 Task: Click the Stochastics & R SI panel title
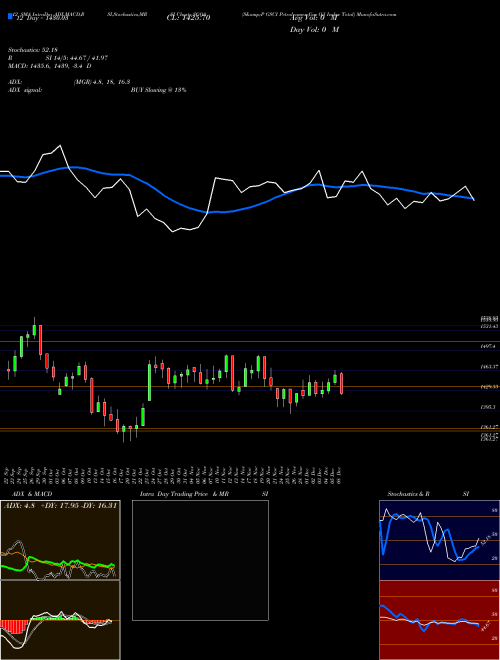coord(428,494)
